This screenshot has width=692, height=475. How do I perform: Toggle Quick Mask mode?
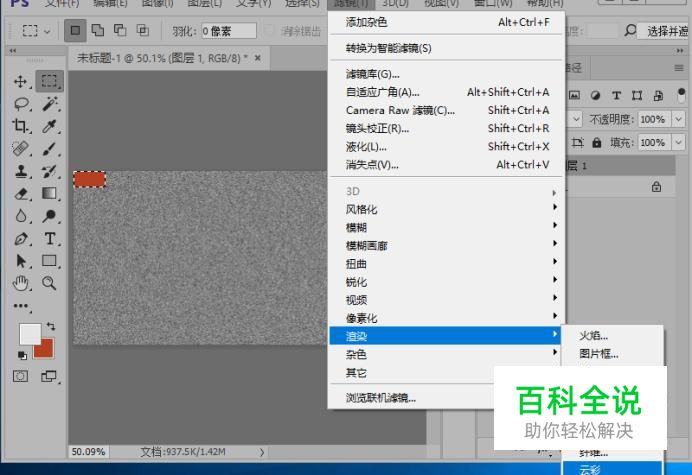click(x=20, y=376)
